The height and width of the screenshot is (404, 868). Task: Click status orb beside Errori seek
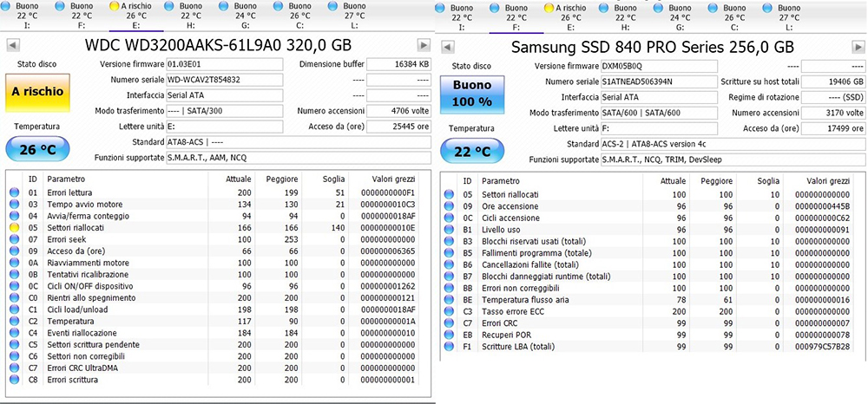(x=14, y=239)
